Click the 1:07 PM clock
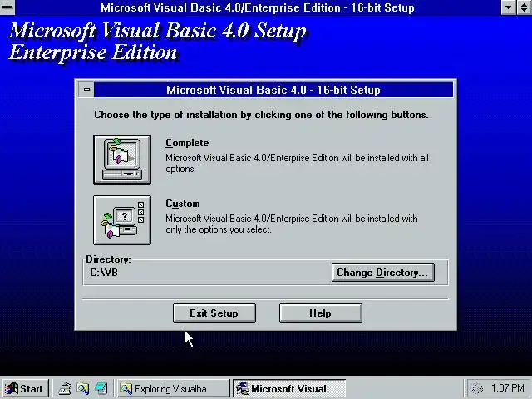This screenshot has height=399, width=532. click(508, 388)
